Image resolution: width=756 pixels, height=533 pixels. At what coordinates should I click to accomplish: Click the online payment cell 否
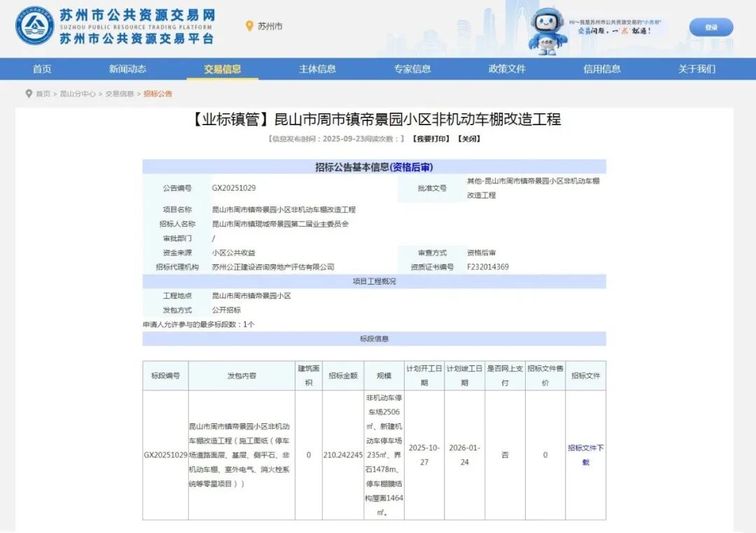(x=505, y=455)
